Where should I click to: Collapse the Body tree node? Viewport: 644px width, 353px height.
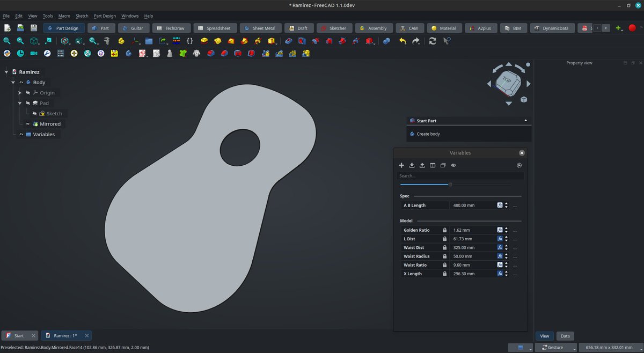[x=13, y=83]
